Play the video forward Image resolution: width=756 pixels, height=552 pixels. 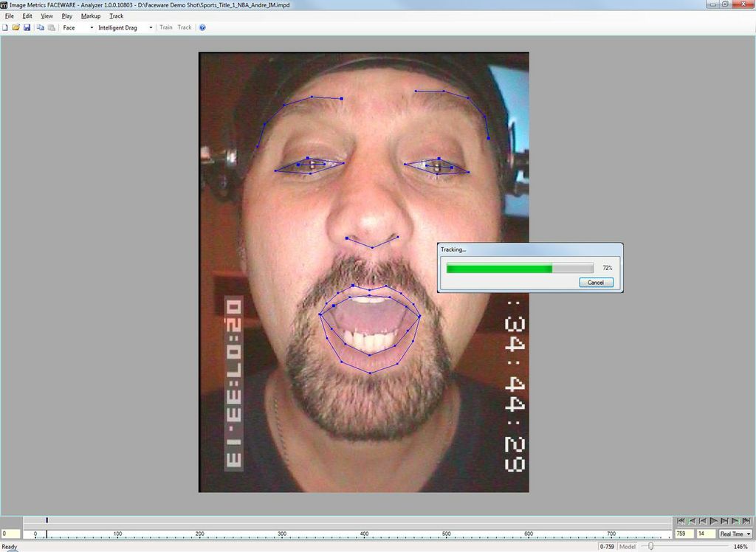[x=713, y=520]
